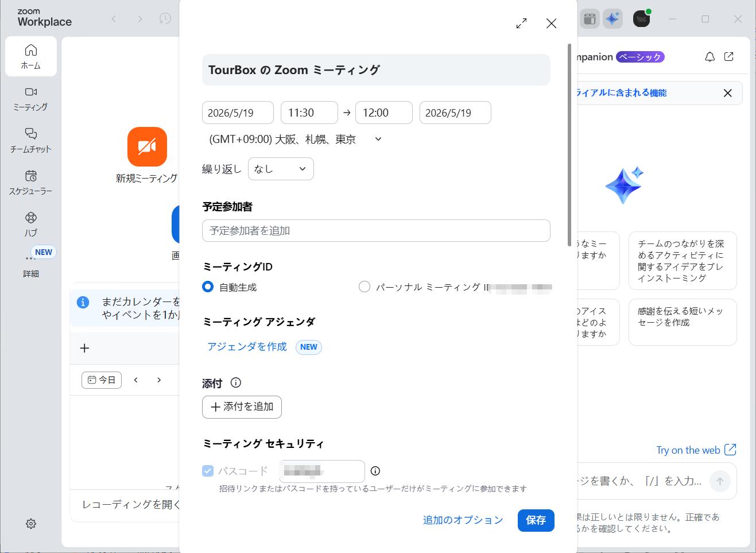Go to previous day with calendar left chevron
756x553 pixels.
(x=136, y=380)
